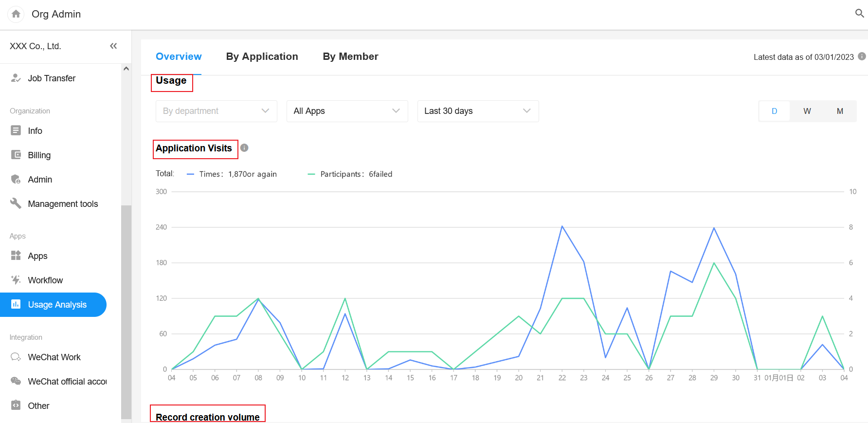Open Billing from the sidebar
This screenshot has width=868, height=423.
coord(39,155)
